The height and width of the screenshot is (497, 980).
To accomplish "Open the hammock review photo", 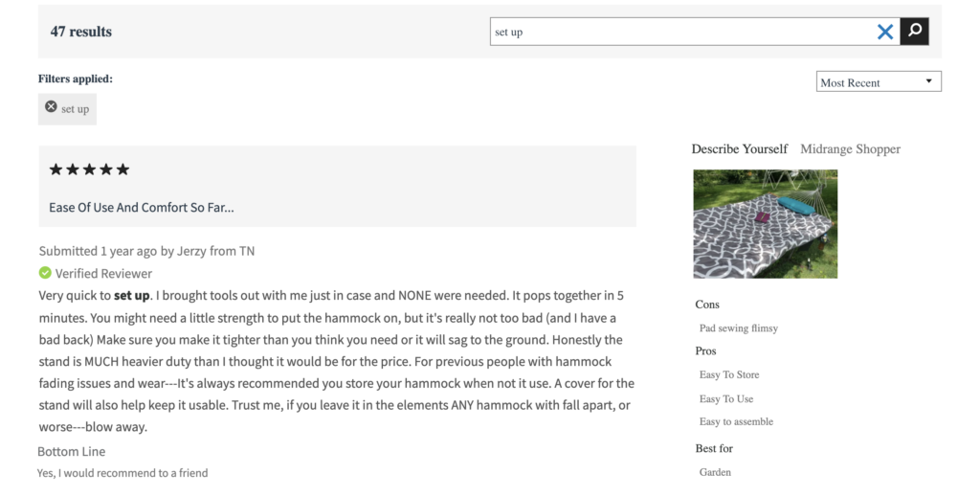I will coord(765,224).
